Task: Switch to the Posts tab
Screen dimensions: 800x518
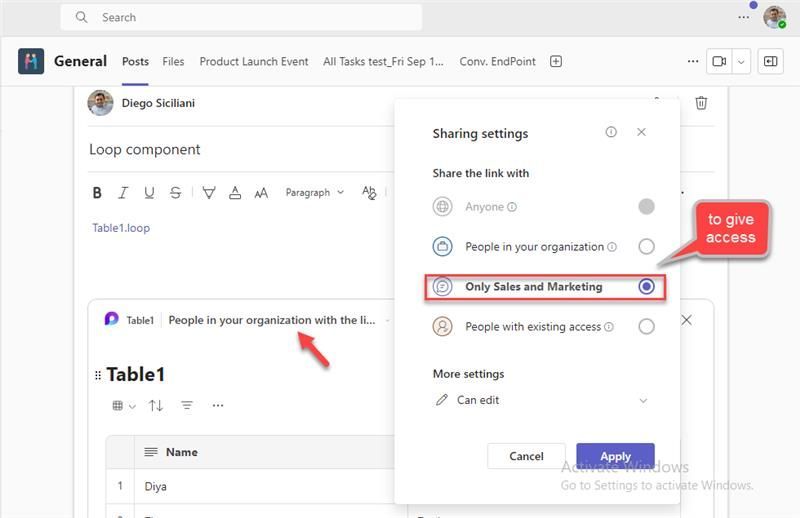Action: pos(135,61)
